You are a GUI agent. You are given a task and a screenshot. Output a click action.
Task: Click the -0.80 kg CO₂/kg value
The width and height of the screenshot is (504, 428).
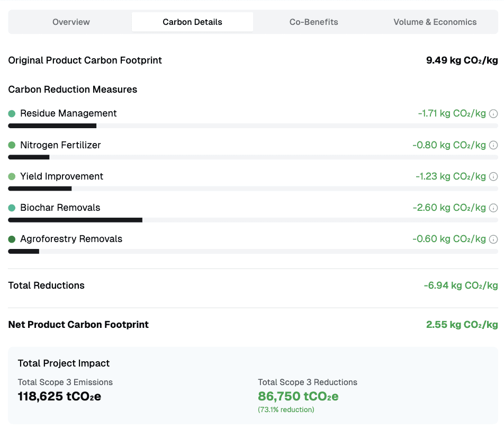click(449, 145)
